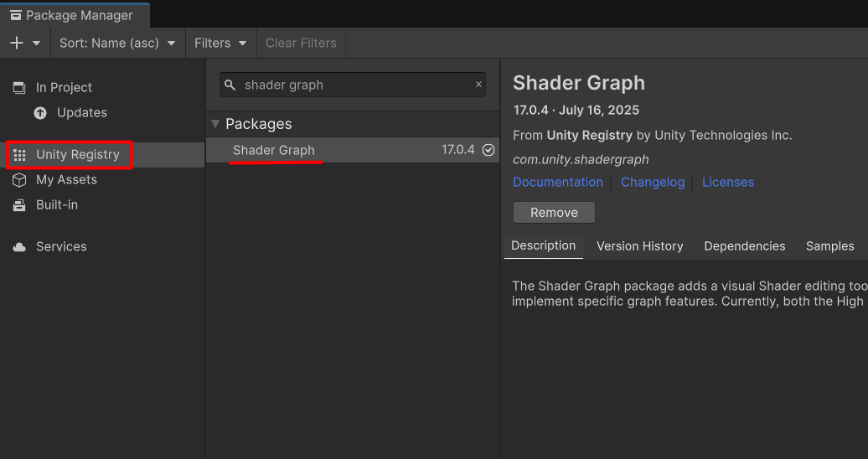Open the Changelog link
This screenshot has height=459, width=868.
click(x=653, y=182)
